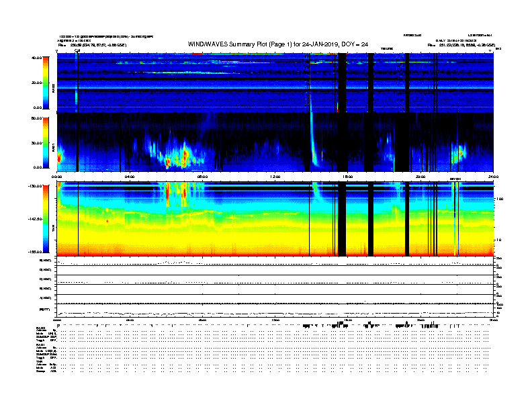This screenshot has height=411, width=532.
Task: Click the wide data gap before 16:00 in TNR
Action: point(342,219)
